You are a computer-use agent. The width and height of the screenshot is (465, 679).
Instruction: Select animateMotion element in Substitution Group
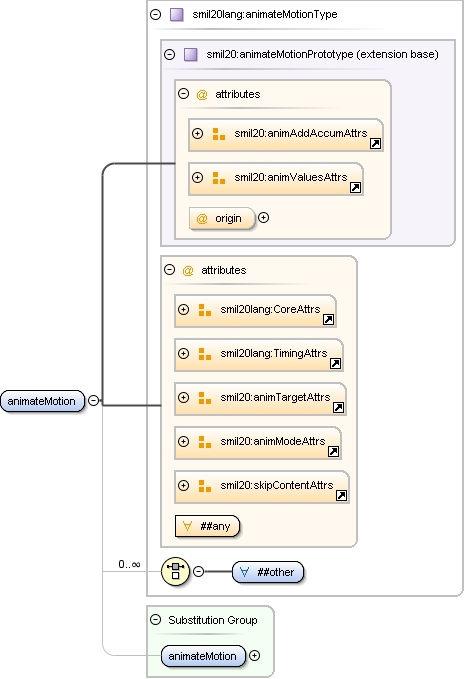pyautogui.click(x=203, y=656)
